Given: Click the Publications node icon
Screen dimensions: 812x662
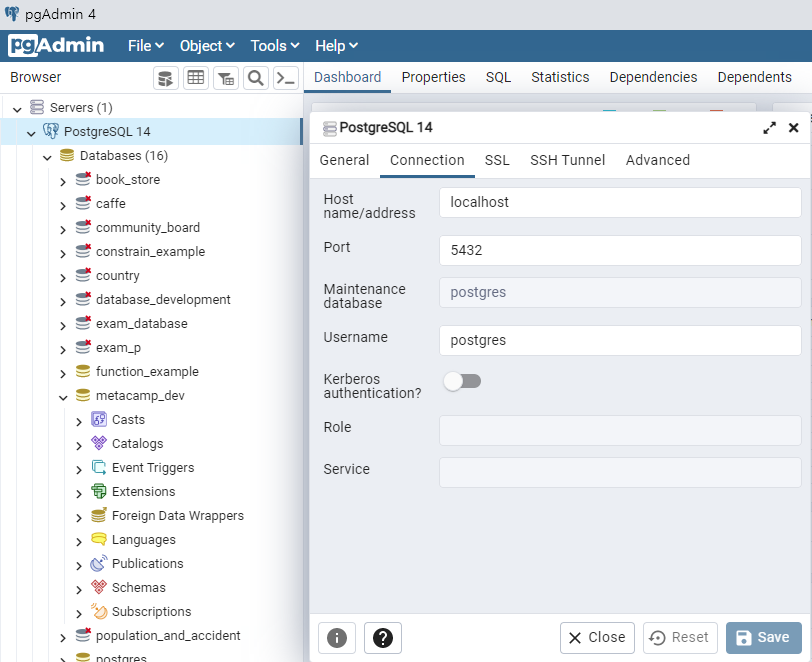Looking at the screenshot, I should (99, 563).
